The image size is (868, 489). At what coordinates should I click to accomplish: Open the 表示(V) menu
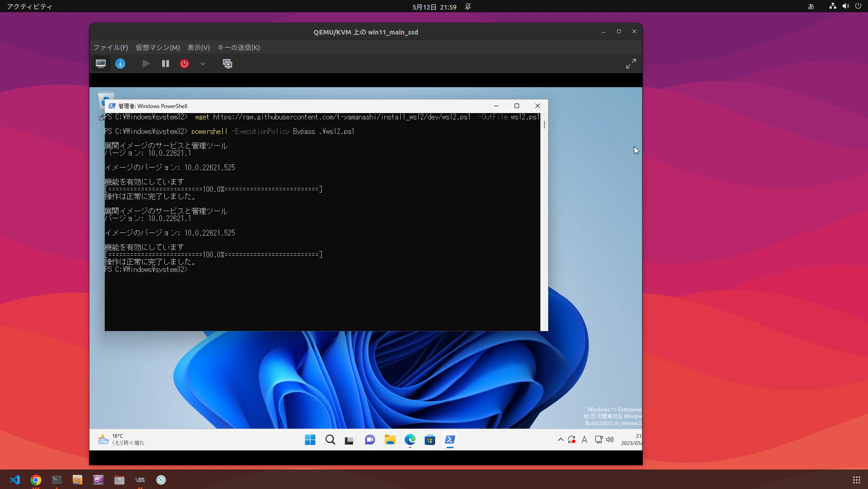pyautogui.click(x=198, y=48)
